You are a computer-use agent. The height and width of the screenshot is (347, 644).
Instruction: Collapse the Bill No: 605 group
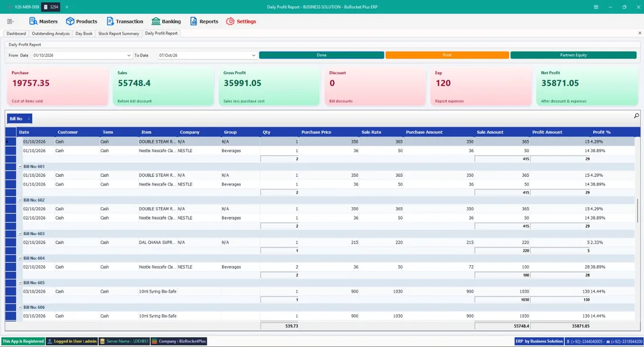point(20,283)
